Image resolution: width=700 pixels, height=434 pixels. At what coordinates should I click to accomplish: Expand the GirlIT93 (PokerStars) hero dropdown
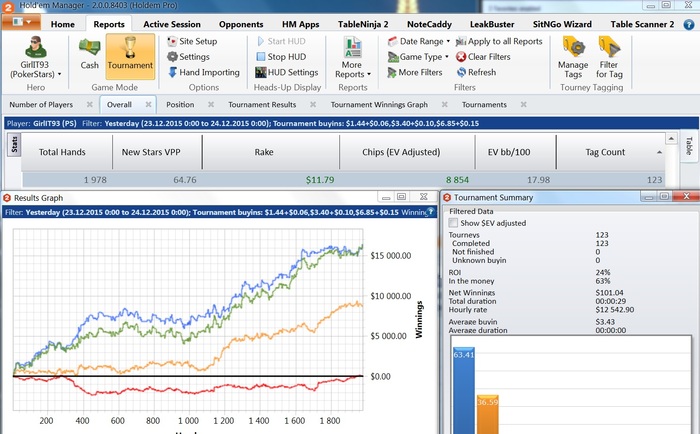tap(59, 75)
